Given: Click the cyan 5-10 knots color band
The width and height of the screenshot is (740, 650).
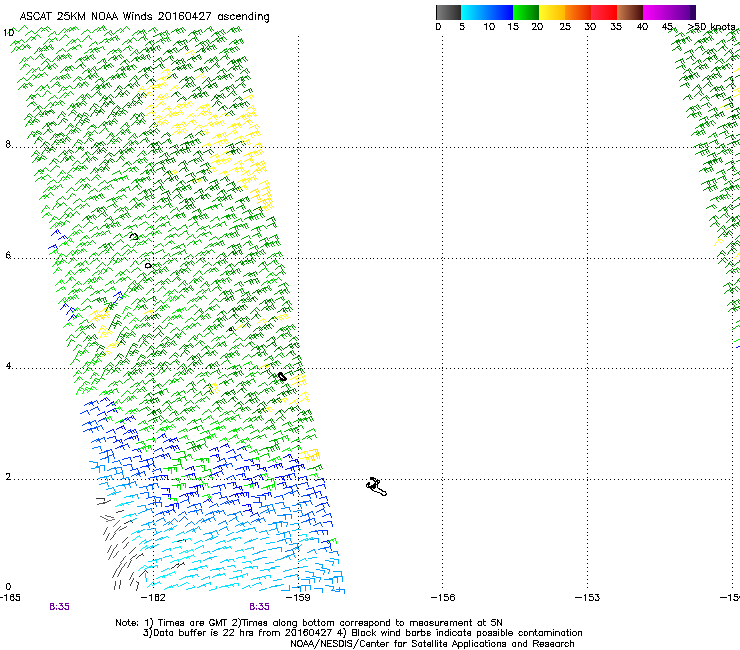Looking at the screenshot, I should (474, 12).
